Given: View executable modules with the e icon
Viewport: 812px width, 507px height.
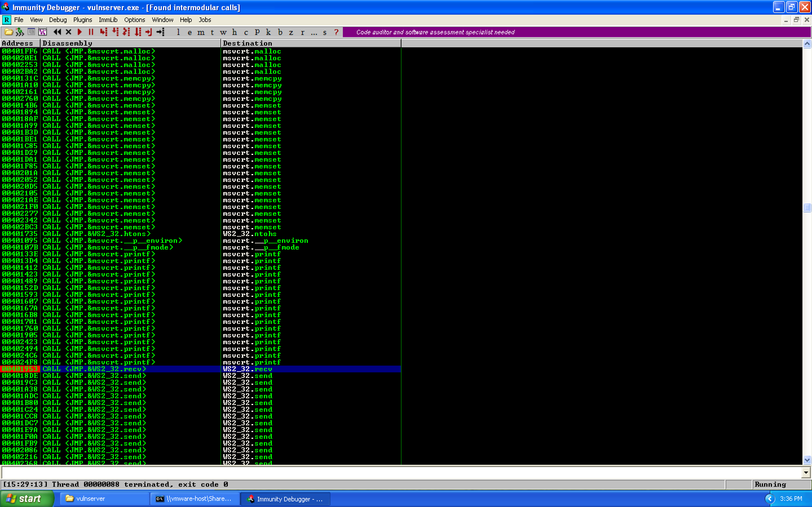Looking at the screenshot, I should click(190, 32).
